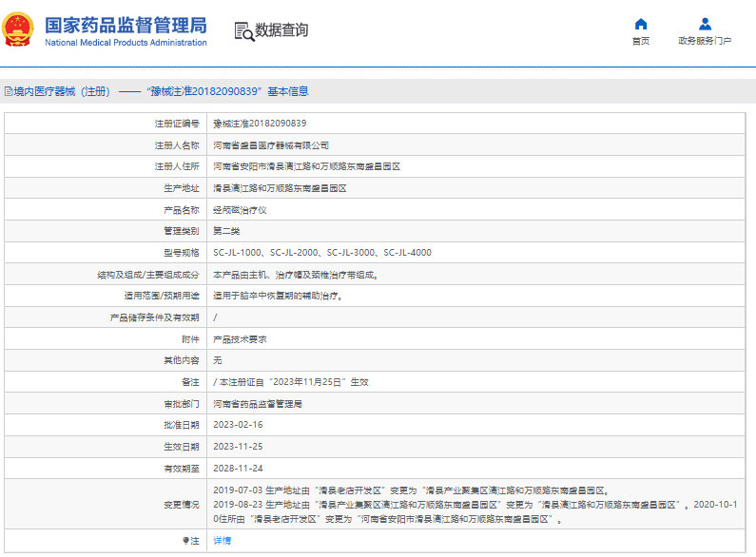756x557 pixels.
Task: Open the 数据查询 heading
Action: click(281, 29)
